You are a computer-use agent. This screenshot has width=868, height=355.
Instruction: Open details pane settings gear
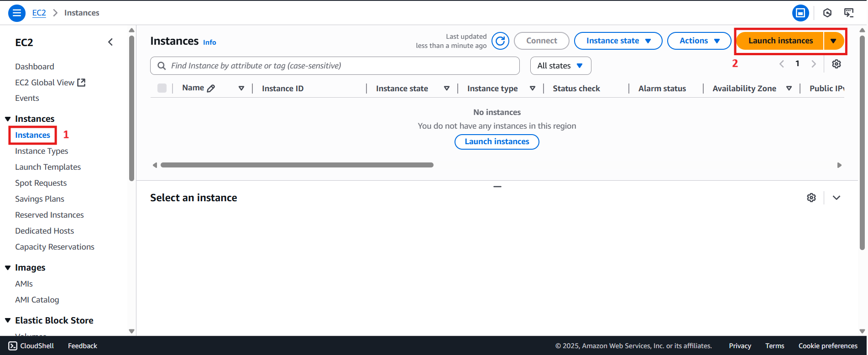(811, 198)
